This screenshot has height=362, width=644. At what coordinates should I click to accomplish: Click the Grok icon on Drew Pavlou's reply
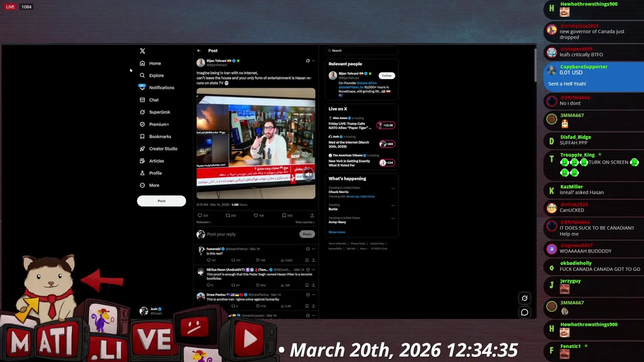click(x=307, y=295)
